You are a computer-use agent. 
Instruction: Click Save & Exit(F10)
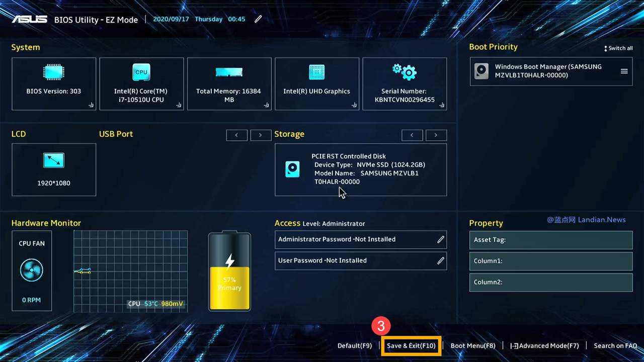pyautogui.click(x=411, y=346)
